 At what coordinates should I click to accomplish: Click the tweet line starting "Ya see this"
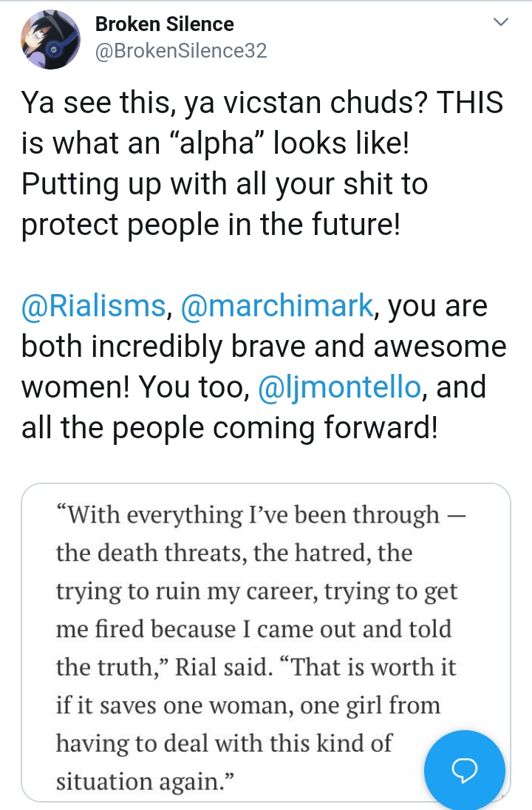262,102
